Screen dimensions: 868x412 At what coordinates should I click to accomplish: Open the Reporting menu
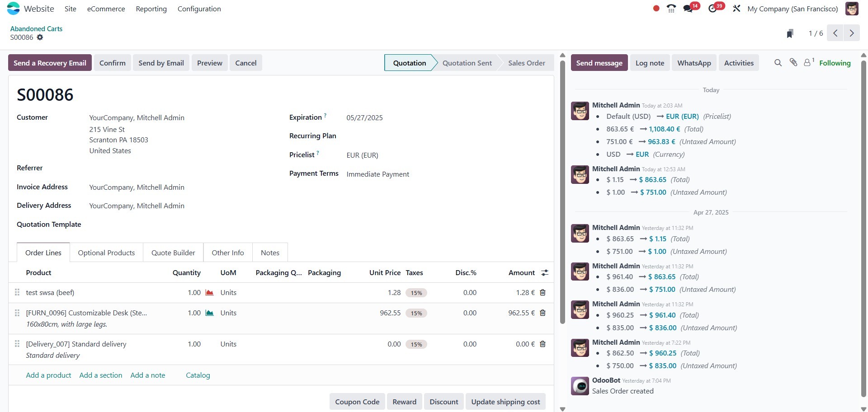click(x=151, y=9)
